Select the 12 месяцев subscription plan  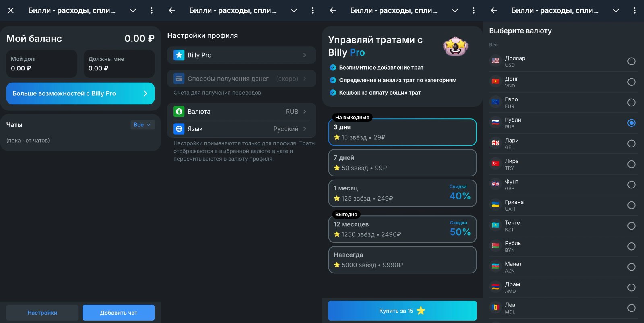point(402,229)
